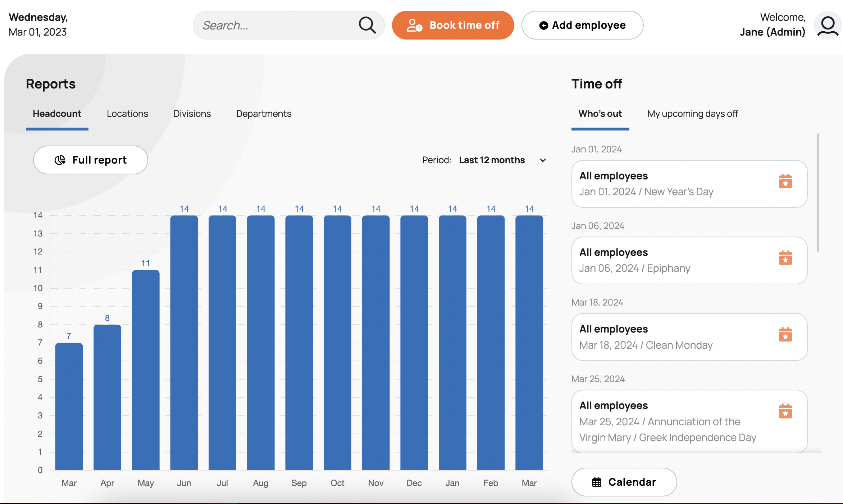843x504 pixels.
Task: Click the search magnifier icon
Action: 367,25
